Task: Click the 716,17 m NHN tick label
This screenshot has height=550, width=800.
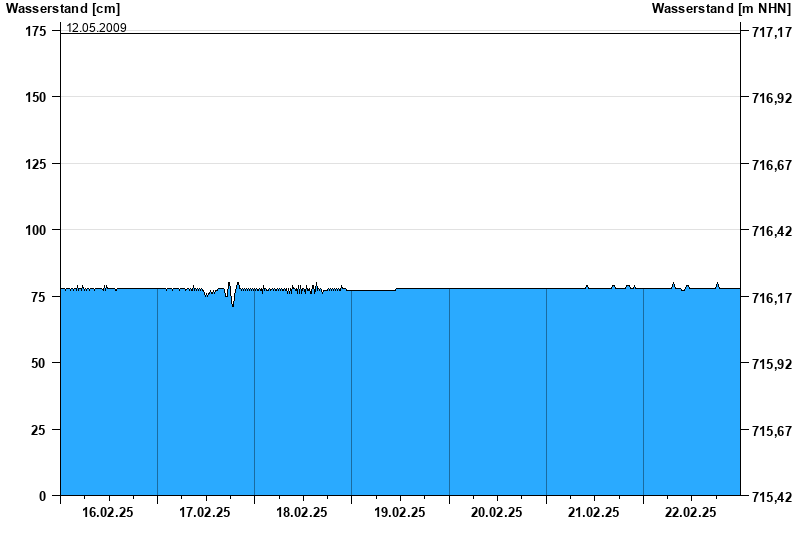Action: (770, 298)
